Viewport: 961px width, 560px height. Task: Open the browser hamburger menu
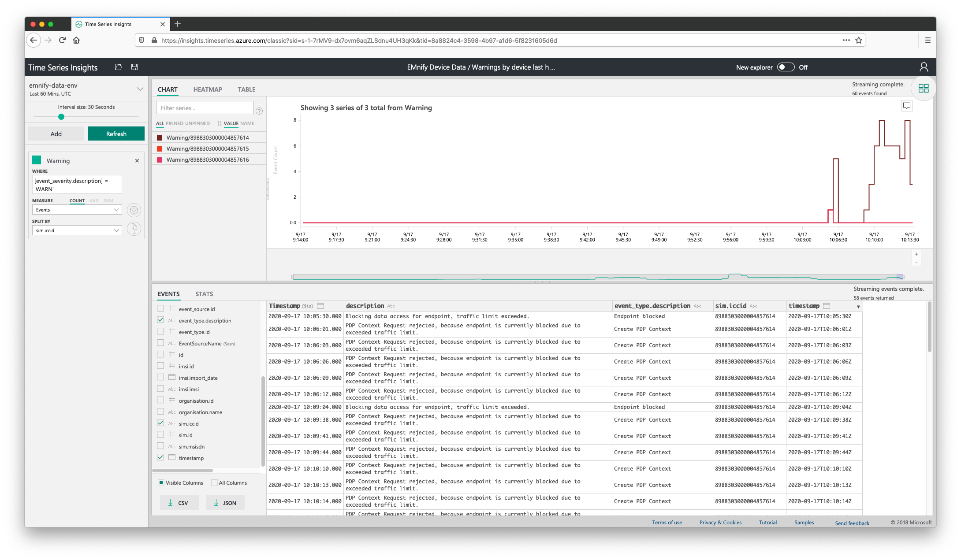pyautogui.click(x=927, y=40)
